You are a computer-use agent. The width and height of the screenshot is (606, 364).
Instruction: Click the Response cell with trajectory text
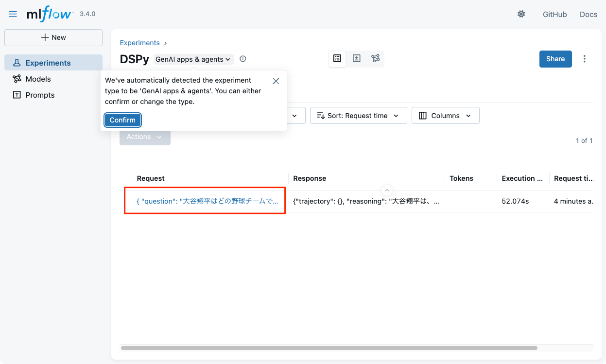click(x=366, y=201)
